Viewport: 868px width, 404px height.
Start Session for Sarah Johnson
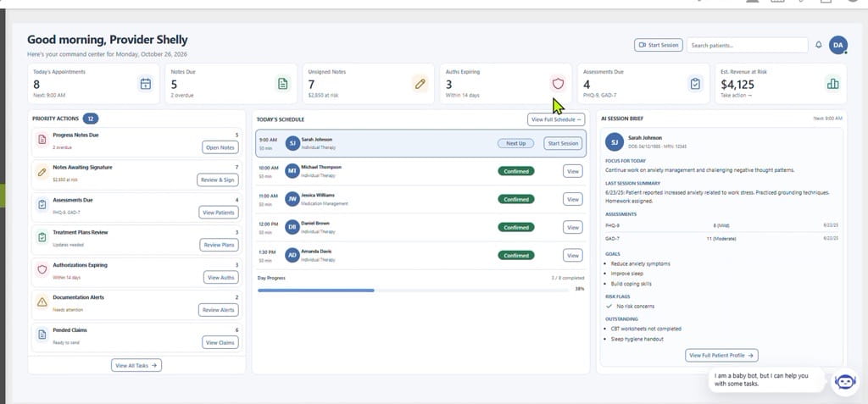point(563,143)
